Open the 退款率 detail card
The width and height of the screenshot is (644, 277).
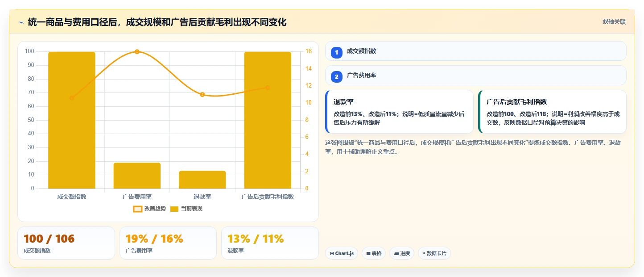[400, 112]
